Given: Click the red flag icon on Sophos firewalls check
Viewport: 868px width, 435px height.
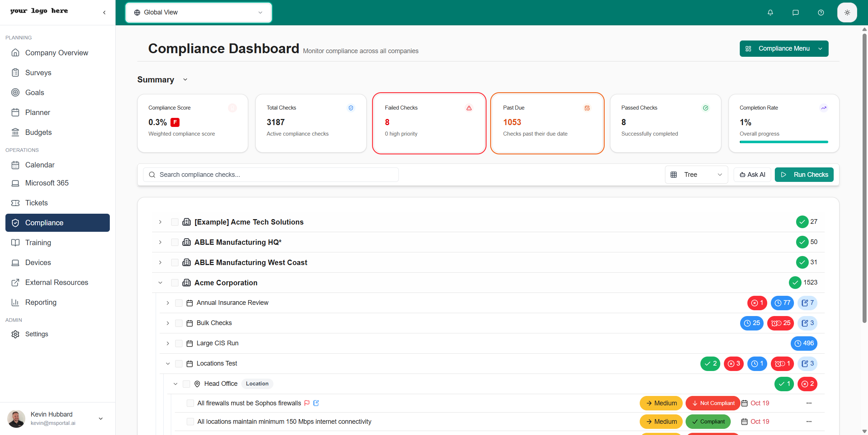Looking at the screenshot, I should (307, 403).
